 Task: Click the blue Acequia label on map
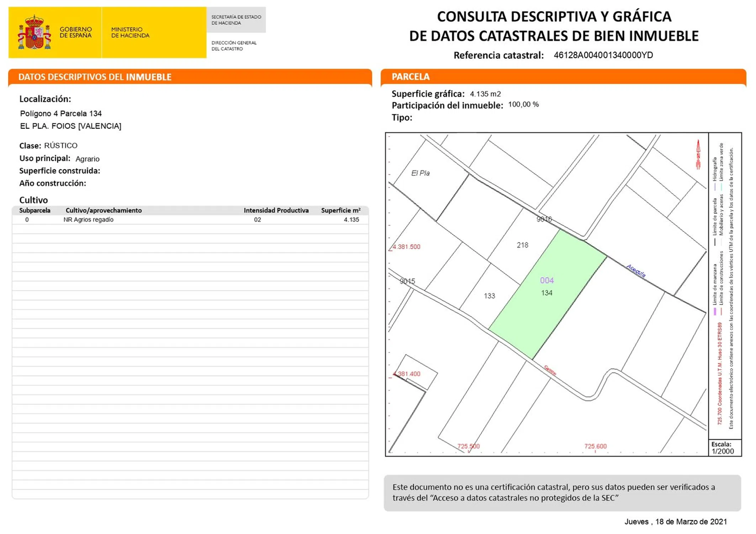coord(636,271)
